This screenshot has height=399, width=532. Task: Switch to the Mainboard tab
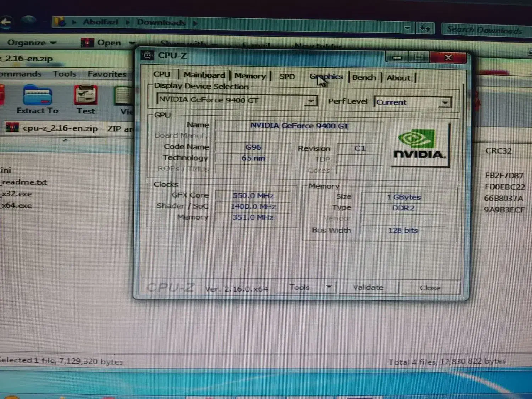(x=204, y=75)
